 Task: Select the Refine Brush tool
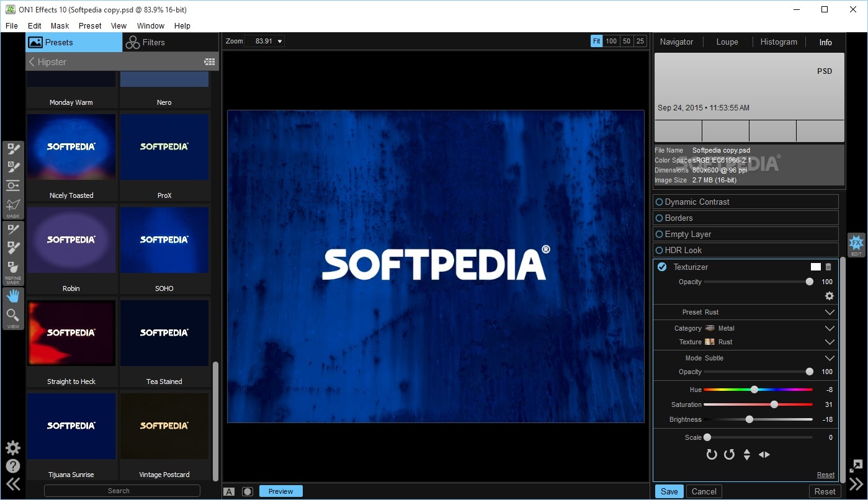[13, 230]
